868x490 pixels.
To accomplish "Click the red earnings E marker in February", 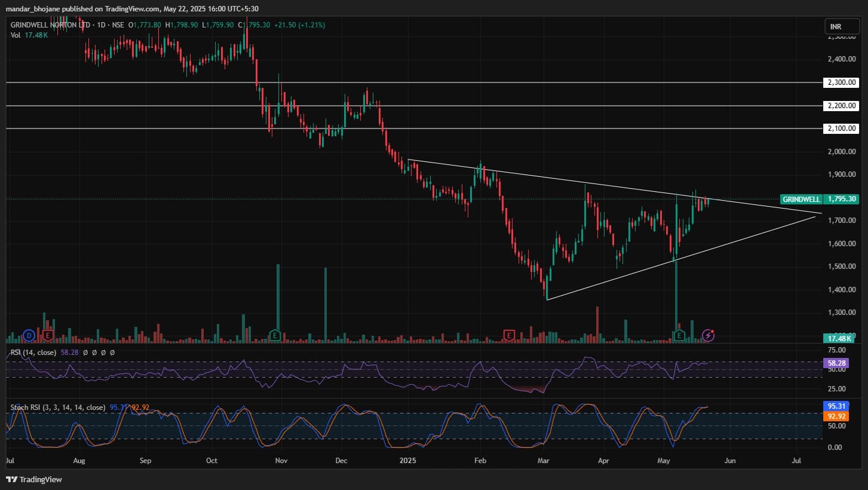I will tap(509, 335).
